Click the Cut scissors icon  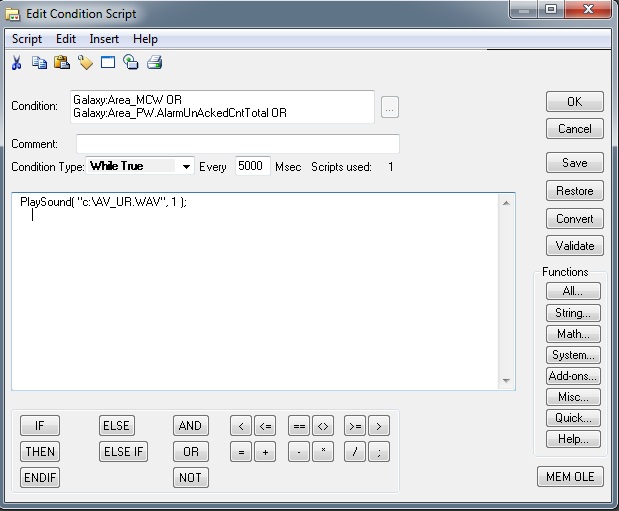pos(17,63)
